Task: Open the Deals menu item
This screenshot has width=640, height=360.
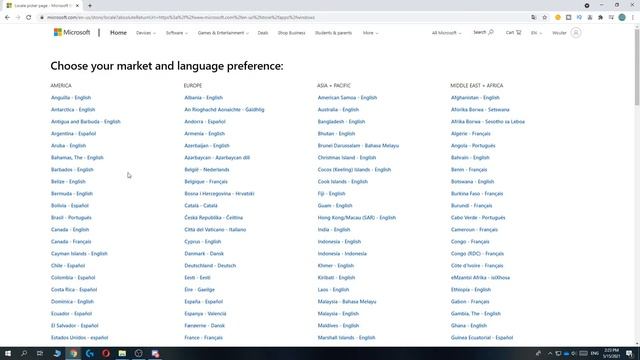Action: (x=263, y=33)
